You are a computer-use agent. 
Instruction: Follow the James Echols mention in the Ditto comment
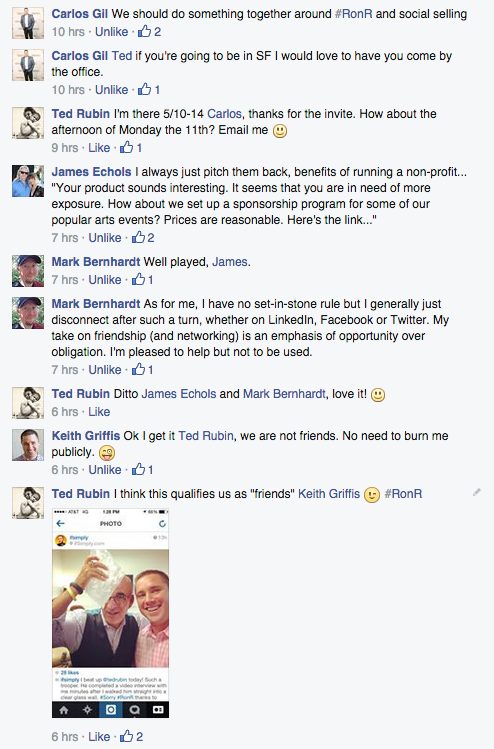(179, 394)
